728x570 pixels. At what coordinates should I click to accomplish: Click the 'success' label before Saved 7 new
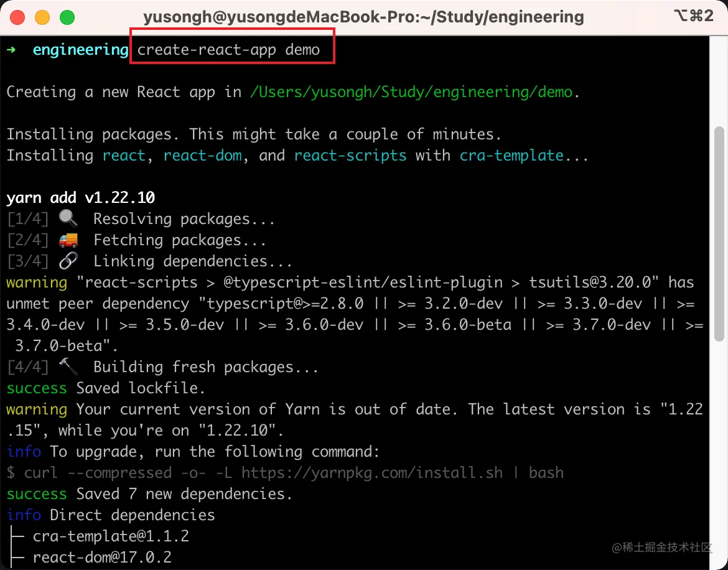(x=37, y=494)
